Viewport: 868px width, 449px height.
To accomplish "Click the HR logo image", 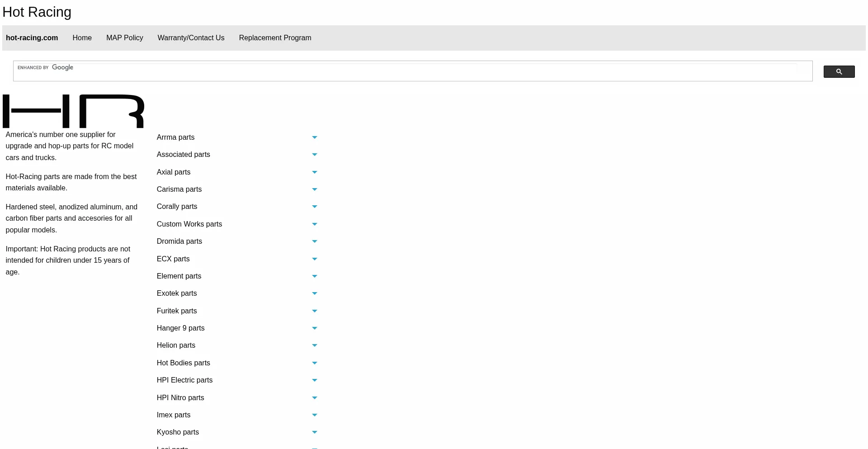I will (x=73, y=111).
